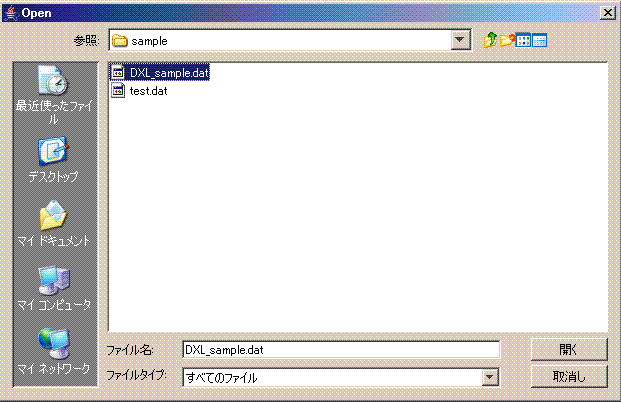Open マイ ドキュメント shortcut

coord(54,224)
